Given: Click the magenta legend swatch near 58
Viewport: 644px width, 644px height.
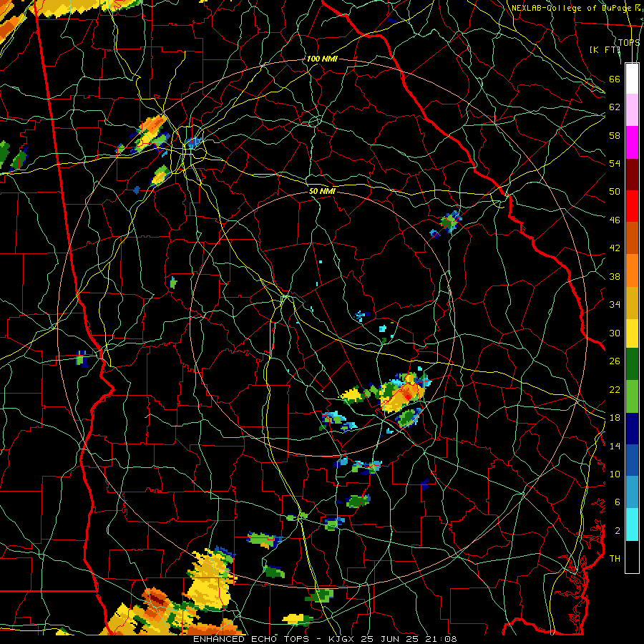Looking at the screenshot, I should tap(632, 142).
